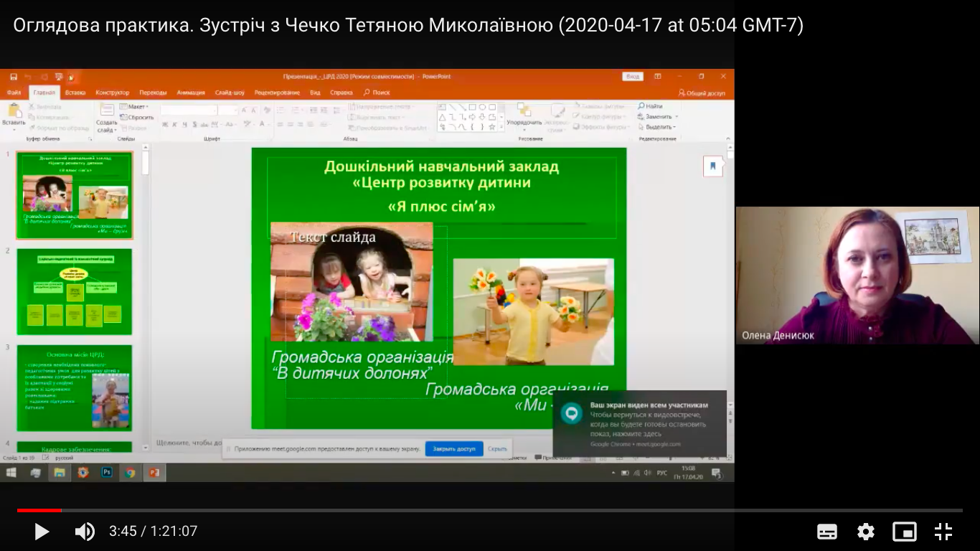Viewport: 980px width, 551px height.
Task: Click the Photoshop icon in the taskbar
Action: tap(107, 472)
